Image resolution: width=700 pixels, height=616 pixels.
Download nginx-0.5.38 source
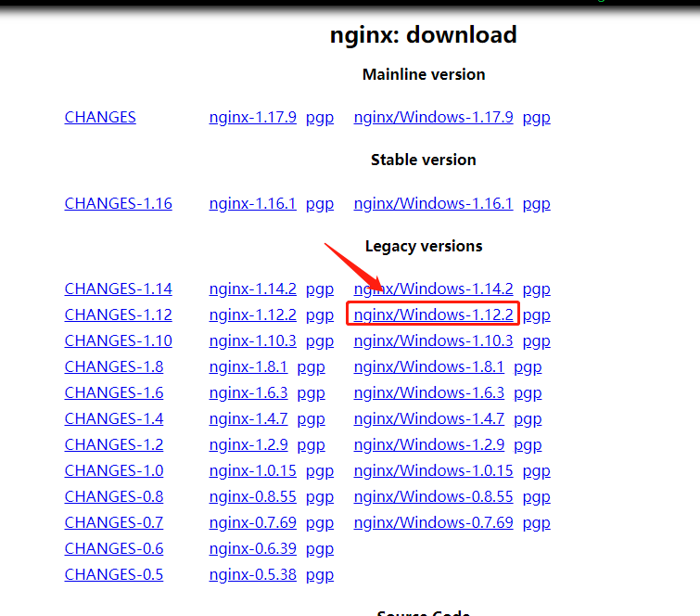[x=253, y=573]
